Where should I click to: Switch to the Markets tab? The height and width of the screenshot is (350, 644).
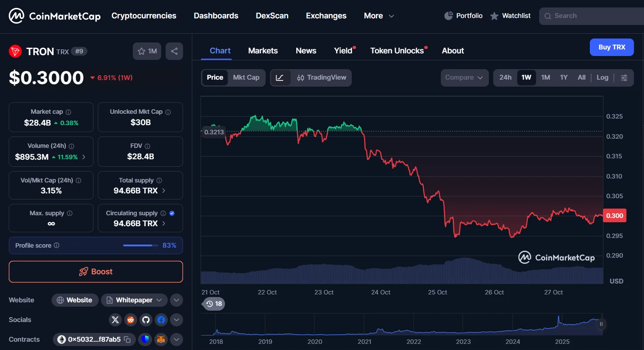[x=263, y=51]
